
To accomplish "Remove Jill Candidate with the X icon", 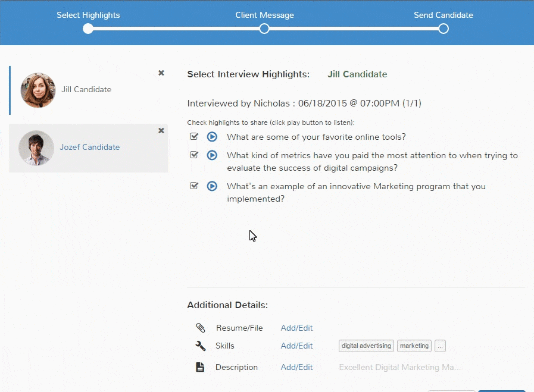I will click(161, 73).
